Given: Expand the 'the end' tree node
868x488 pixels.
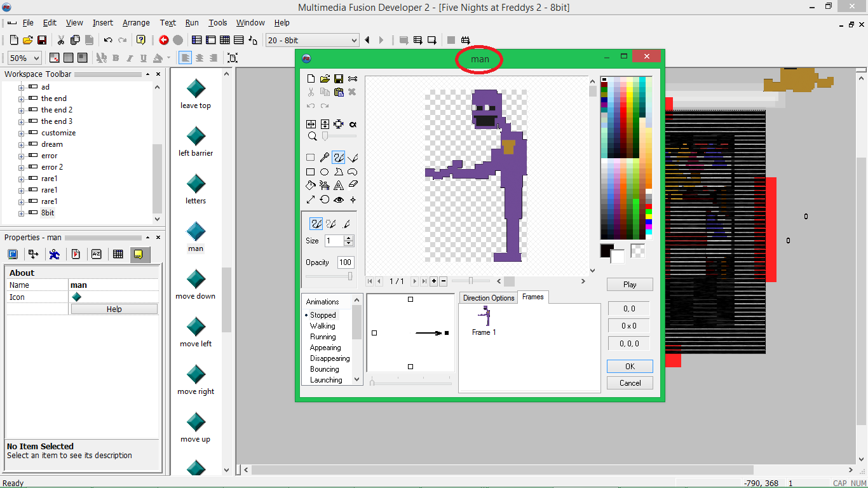Looking at the screenshot, I should [x=21, y=98].
